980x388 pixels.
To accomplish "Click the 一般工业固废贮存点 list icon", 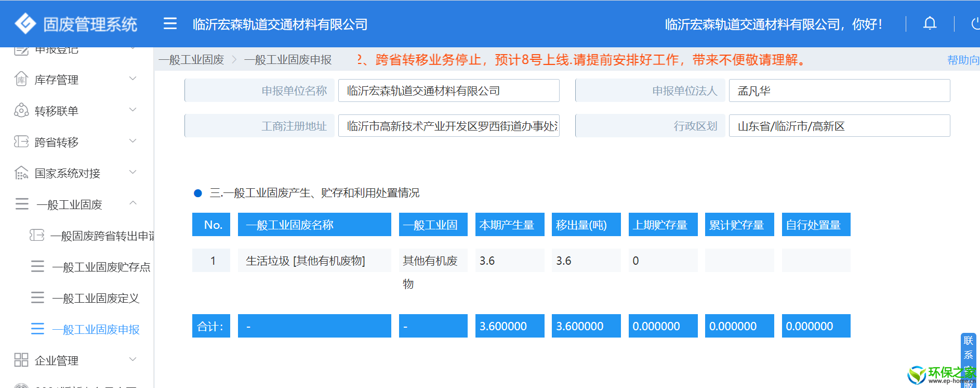I will click(x=37, y=266).
